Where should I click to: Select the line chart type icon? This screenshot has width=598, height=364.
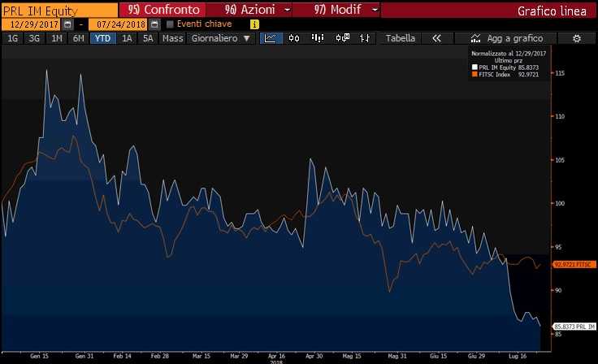271,38
